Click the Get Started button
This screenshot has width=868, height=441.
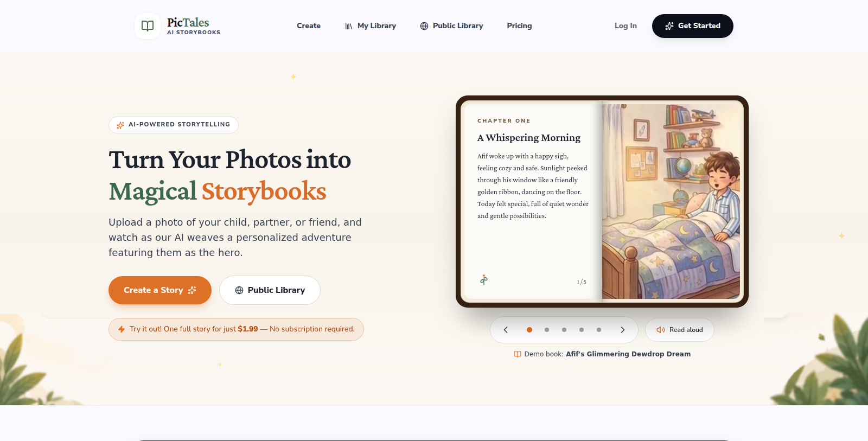pyautogui.click(x=693, y=26)
